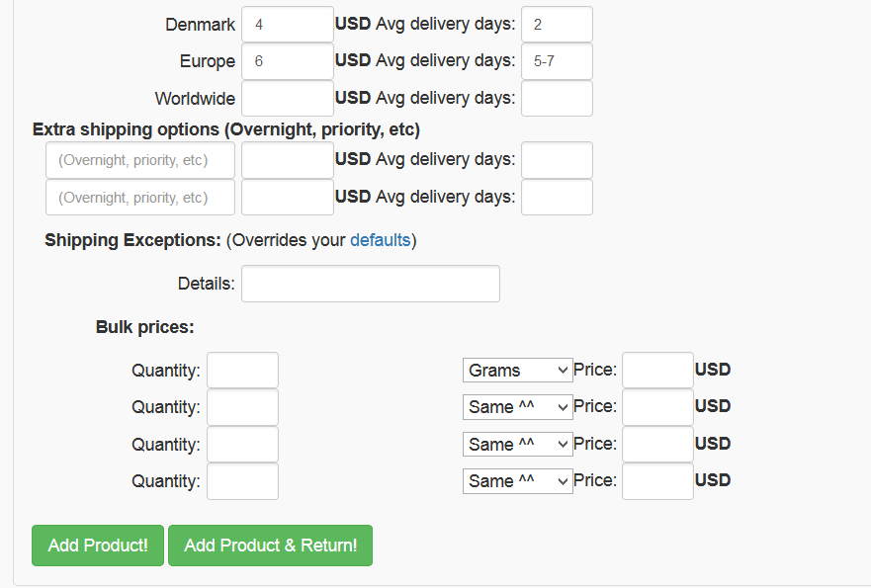Click the second extra shipping option name field
This screenshot has height=588, width=871.
point(140,198)
